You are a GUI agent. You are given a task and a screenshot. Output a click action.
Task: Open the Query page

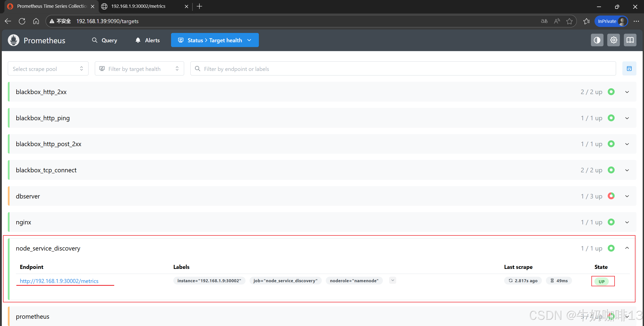104,40
